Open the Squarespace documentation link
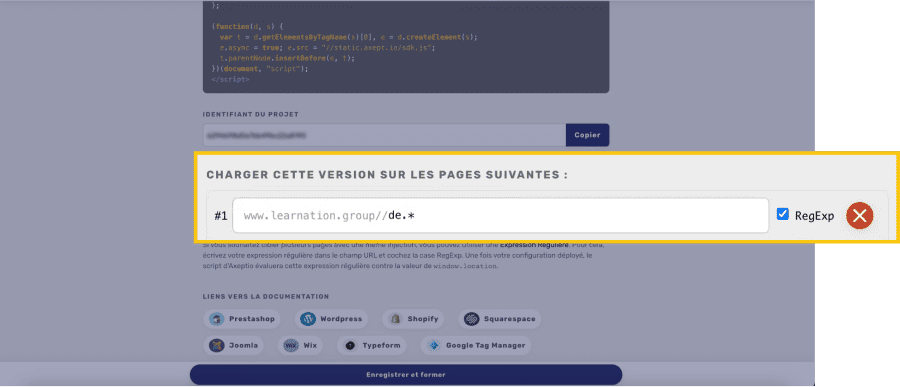900x387 pixels. 499,319
